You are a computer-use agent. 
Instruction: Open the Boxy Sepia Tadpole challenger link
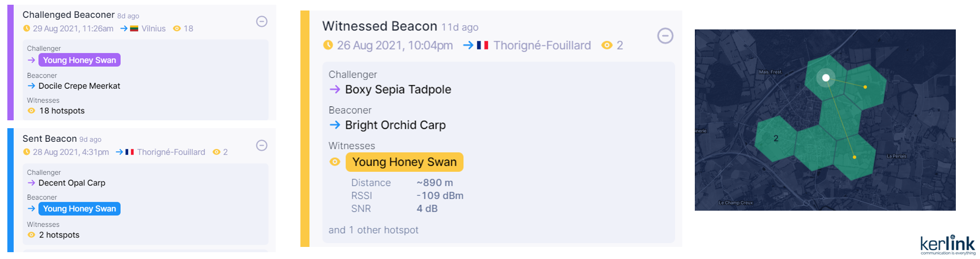398,89
